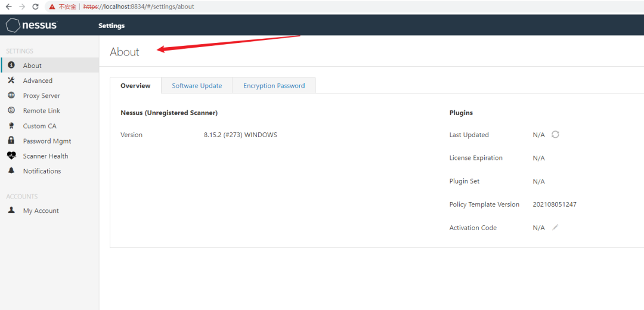Click the Advanced wrench icon

(x=11, y=80)
